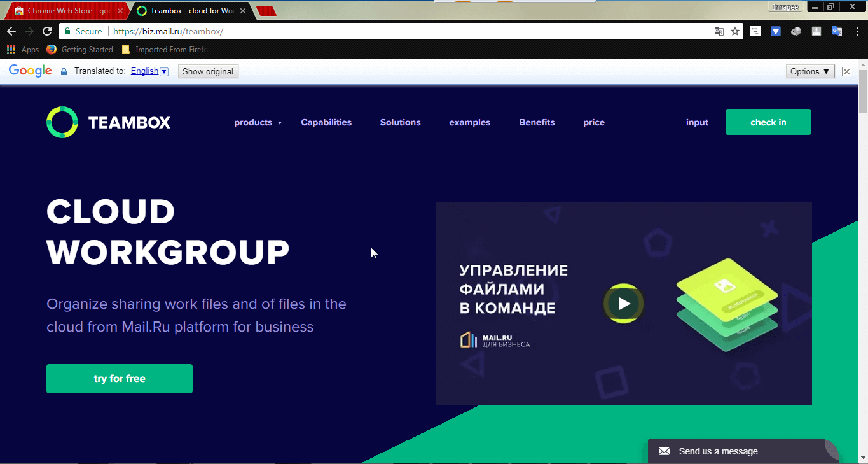Open the Benefits navigation item
The width and height of the screenshot is (868, 464).
(x=536, y=122)
